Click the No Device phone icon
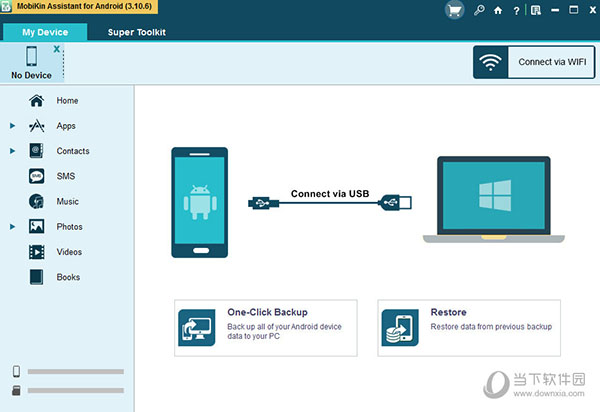The height and width of the screenshot is (412, 600). click(x=31, y=56)
